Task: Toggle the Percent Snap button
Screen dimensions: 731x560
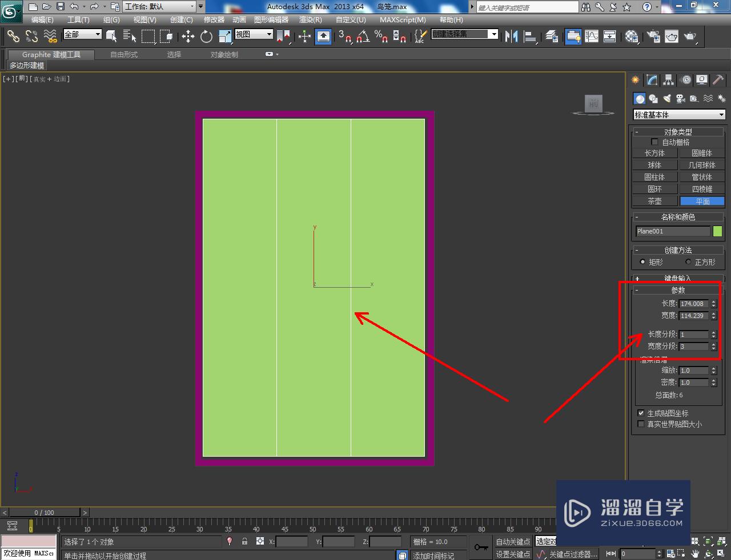Action: point(381,37)
